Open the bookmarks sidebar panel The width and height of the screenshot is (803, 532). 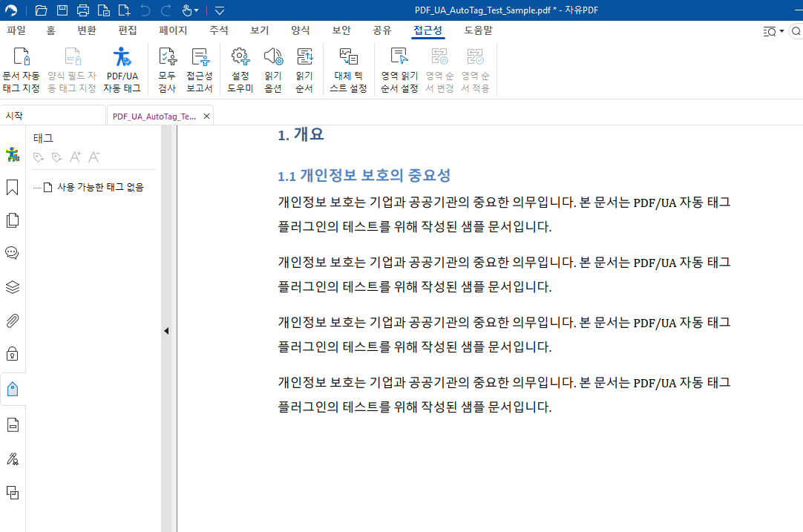[13, 188]
